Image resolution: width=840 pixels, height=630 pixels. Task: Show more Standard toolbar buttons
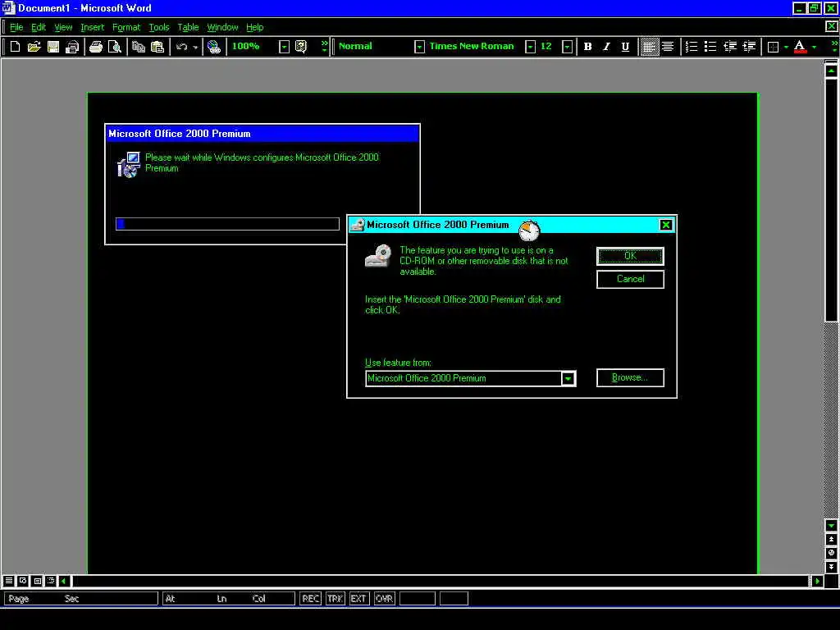(324, 47)
